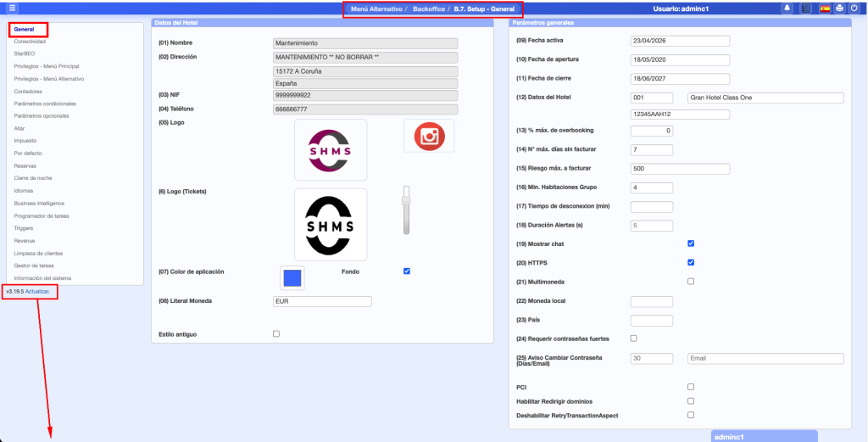Disable the Mostrar chat checkbox

691,243
